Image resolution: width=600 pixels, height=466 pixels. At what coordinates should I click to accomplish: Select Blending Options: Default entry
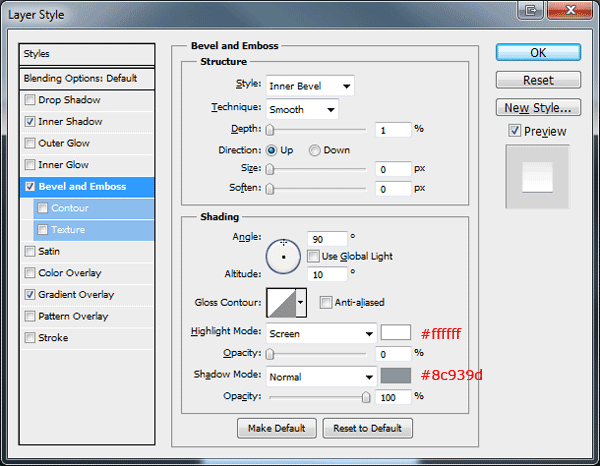pyautogui.click(x=87, y=78)
